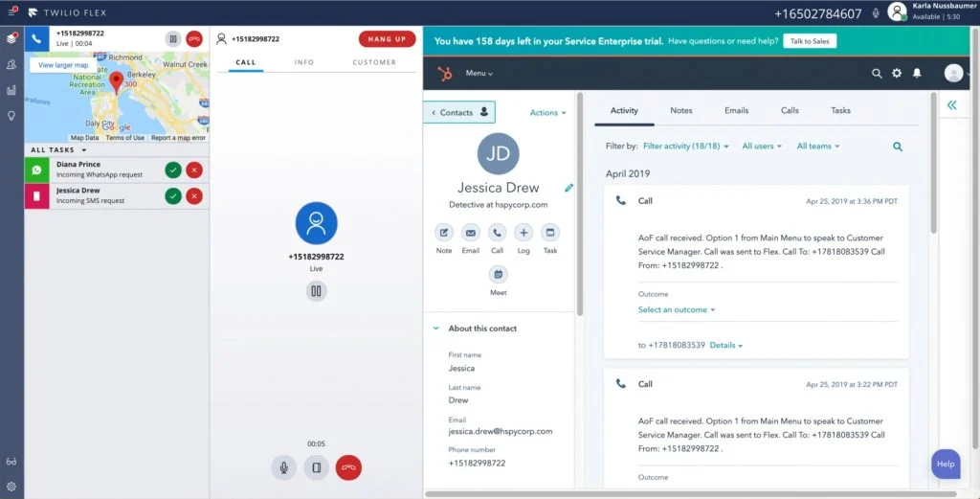980x499 pixels.
Task: Mute the microphone in call controls
Action: [x=283, y=467]
